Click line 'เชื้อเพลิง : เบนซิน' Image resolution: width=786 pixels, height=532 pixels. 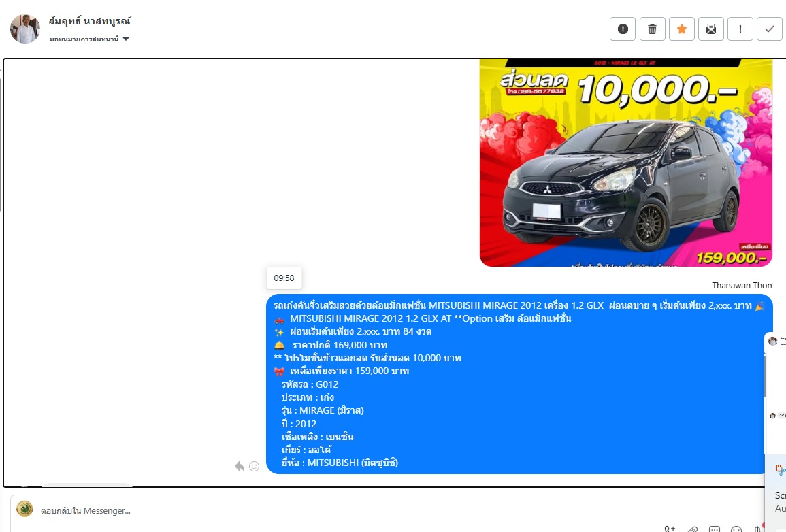click(317, 437)
